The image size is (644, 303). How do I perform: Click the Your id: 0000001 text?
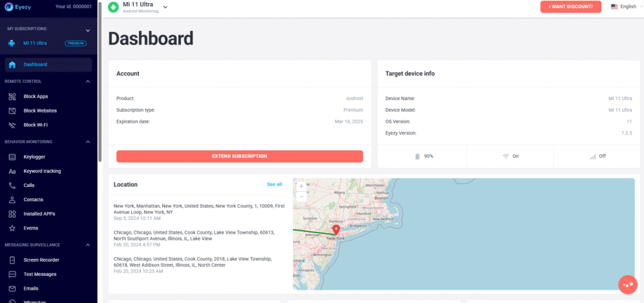[x=74, y=6]
